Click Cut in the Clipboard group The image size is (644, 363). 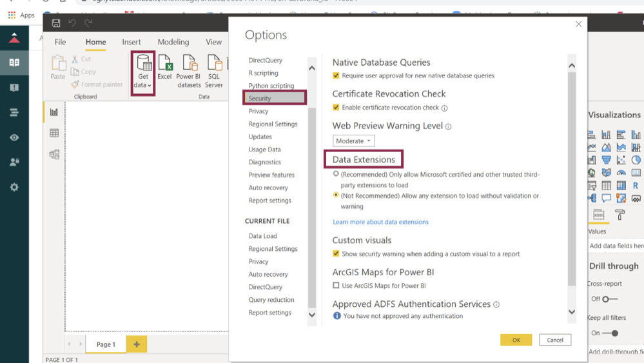tap(81, 59)
